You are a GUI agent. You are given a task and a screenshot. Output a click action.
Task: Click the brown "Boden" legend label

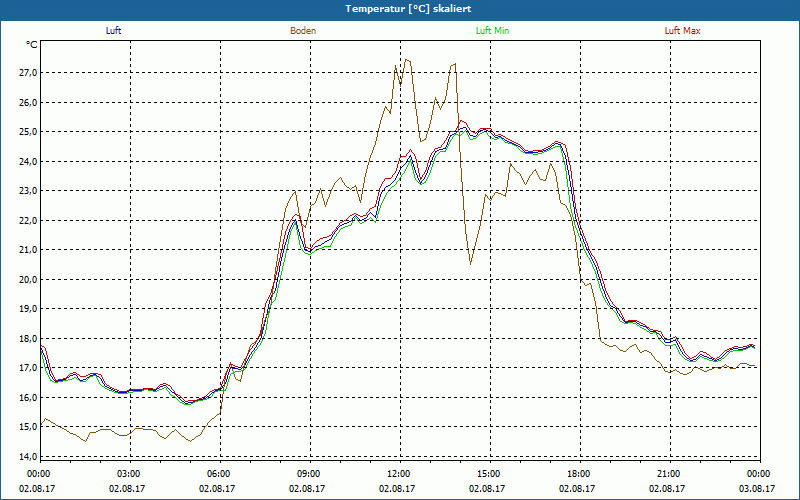tap(303, 31)
